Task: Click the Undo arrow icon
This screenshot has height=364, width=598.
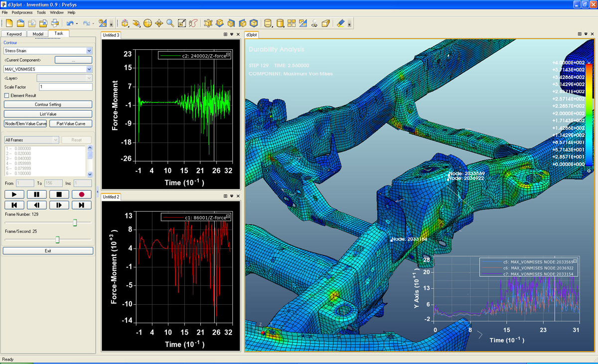Action: 70,23
